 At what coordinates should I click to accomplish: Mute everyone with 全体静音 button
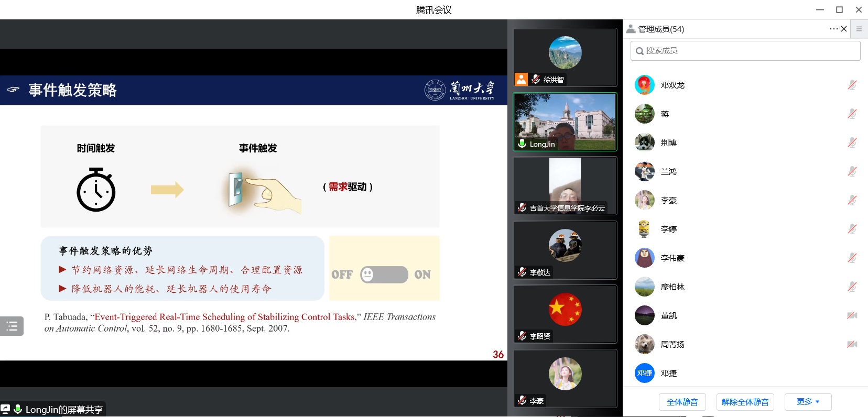pos(682,402)
